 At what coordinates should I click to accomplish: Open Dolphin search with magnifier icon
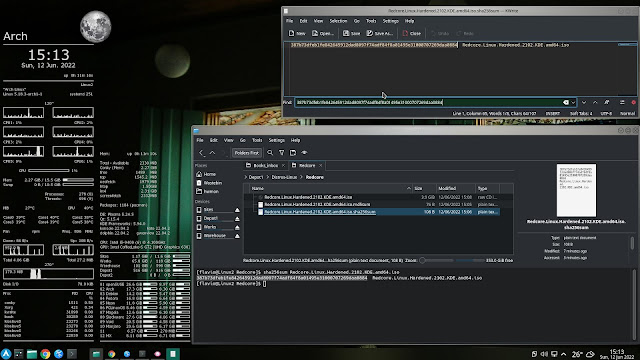(x=270, y=153)
